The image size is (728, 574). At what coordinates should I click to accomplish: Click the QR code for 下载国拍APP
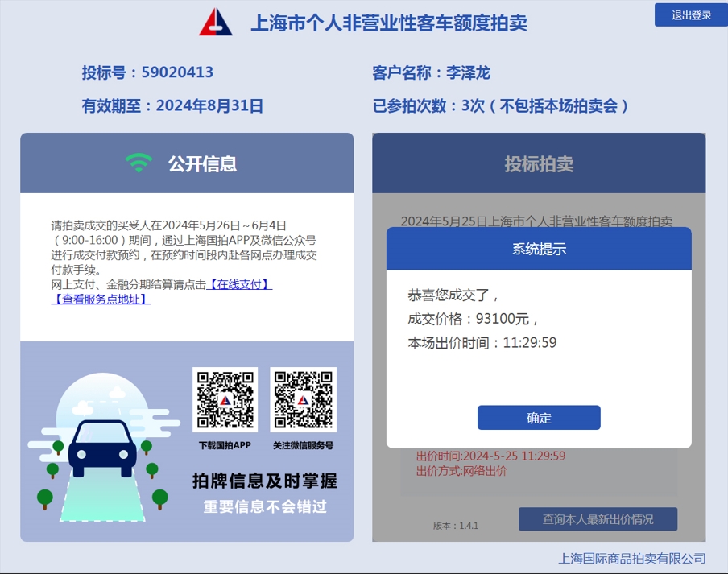coord(225,399)
